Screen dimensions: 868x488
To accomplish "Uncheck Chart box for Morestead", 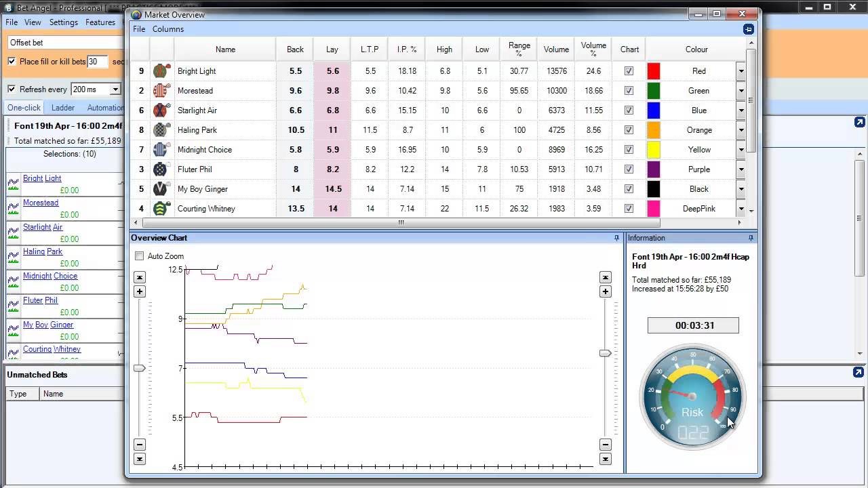I will coord(629,90).
